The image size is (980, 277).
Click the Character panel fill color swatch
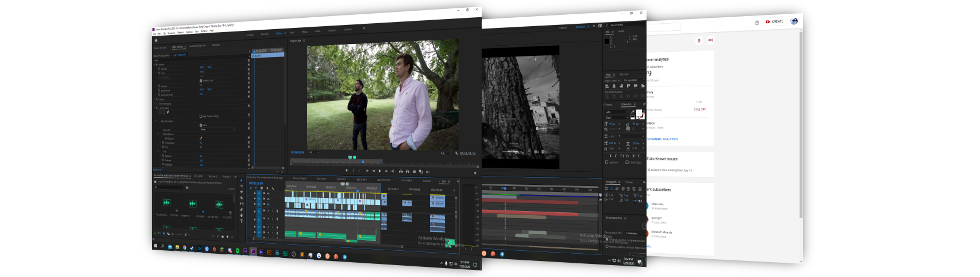(x=640, y=113)
